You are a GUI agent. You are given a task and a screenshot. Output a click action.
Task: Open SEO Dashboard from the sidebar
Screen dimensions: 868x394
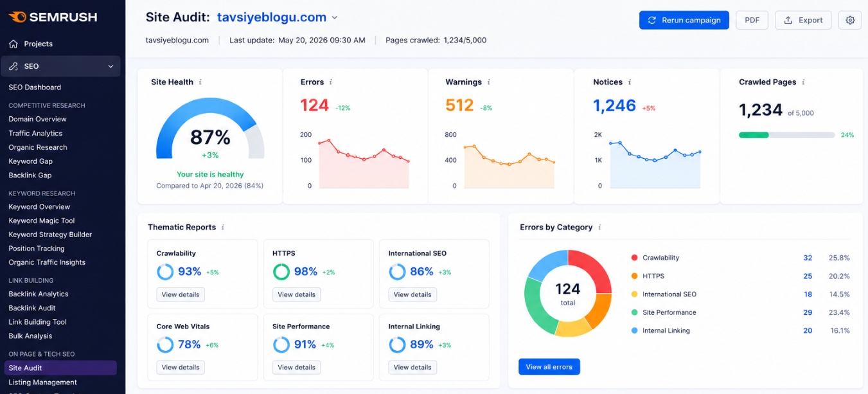click(35, 87)
